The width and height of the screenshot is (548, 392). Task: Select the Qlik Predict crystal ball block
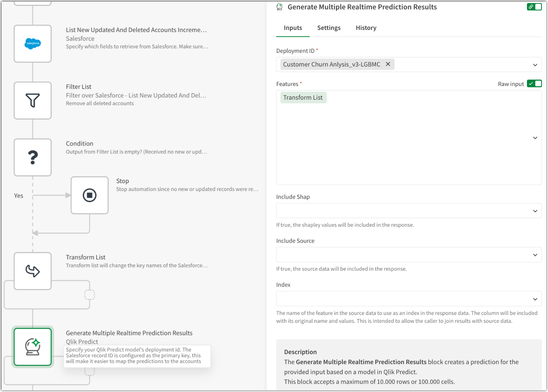point(32,347)
